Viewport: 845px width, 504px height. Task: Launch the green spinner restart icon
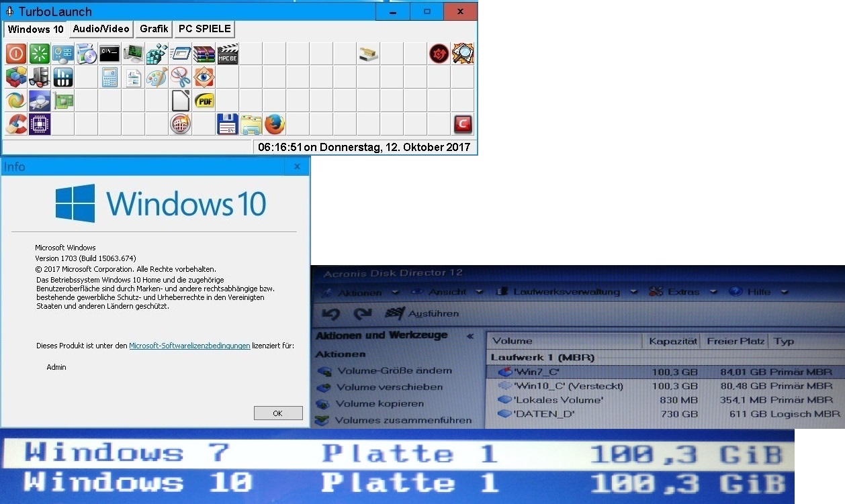click(x=40, y=54)
